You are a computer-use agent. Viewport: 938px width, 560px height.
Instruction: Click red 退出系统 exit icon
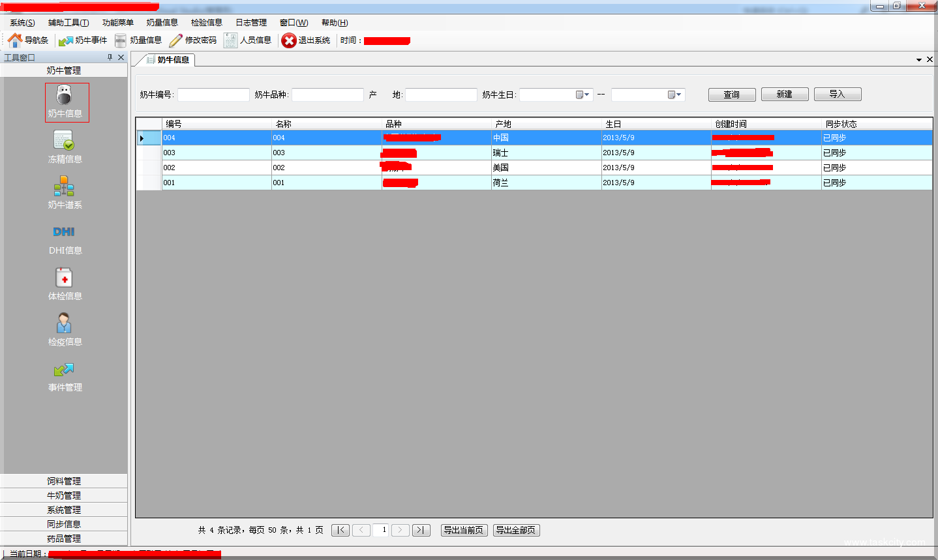point(289,40)
